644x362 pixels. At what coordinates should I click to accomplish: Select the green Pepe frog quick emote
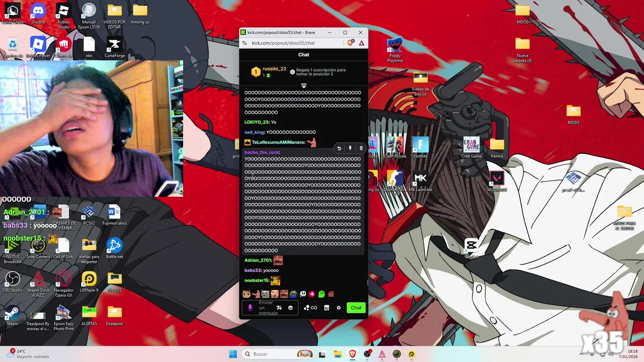pyautogui.click(x=293, y=294)
